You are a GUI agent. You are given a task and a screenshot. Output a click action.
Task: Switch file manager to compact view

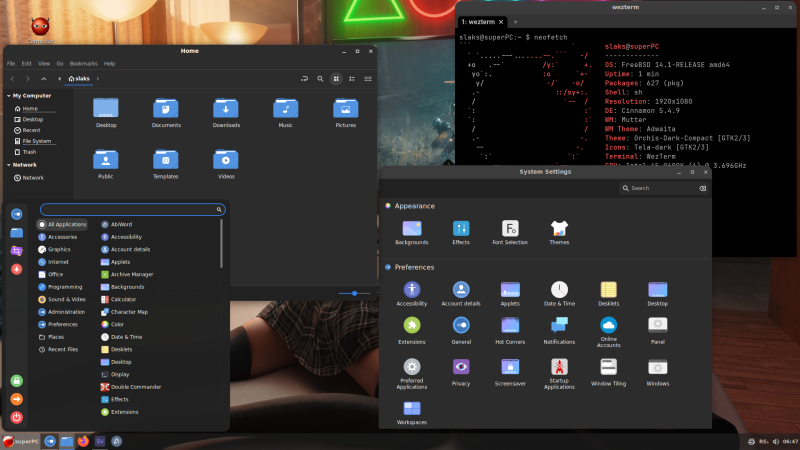[x=367, y=79]
